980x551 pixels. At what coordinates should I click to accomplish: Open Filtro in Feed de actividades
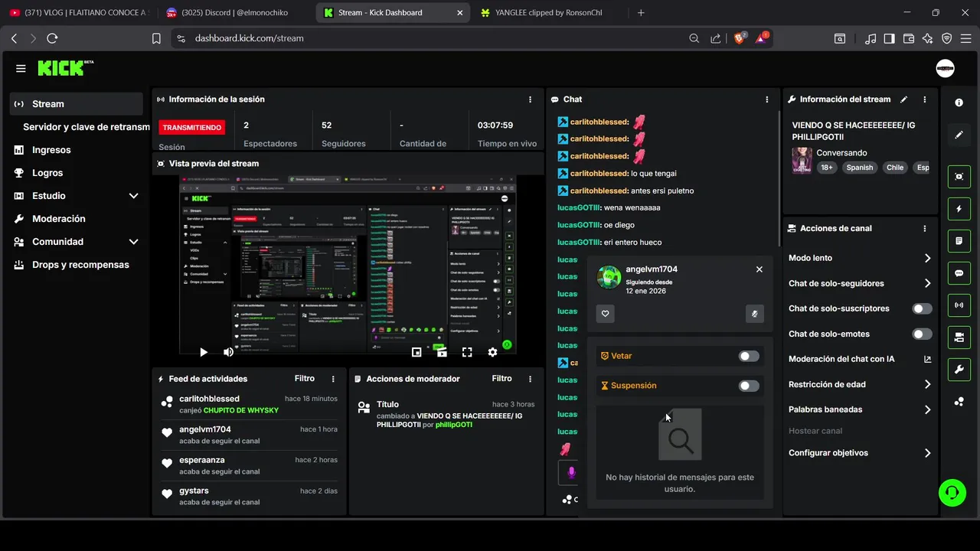pos(305,379)
